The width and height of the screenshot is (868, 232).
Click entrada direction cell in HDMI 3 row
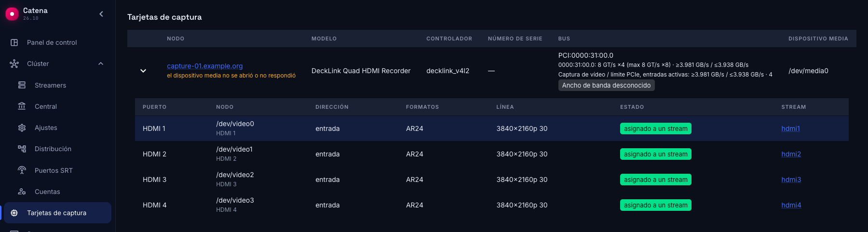point(327,180)
